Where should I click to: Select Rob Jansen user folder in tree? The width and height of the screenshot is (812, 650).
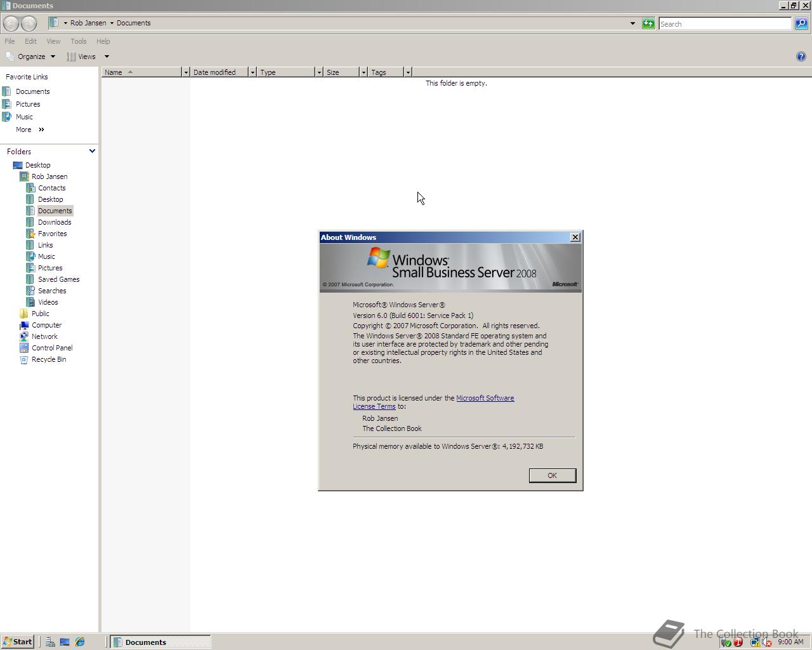[49, 176]
